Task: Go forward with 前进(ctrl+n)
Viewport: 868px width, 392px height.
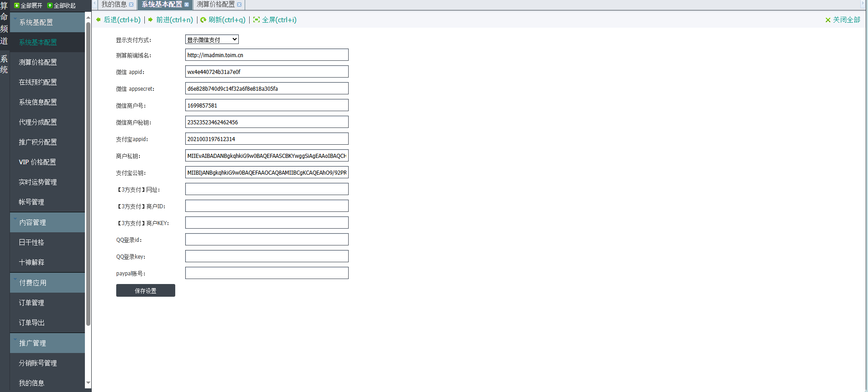Action: coord(171,20)
